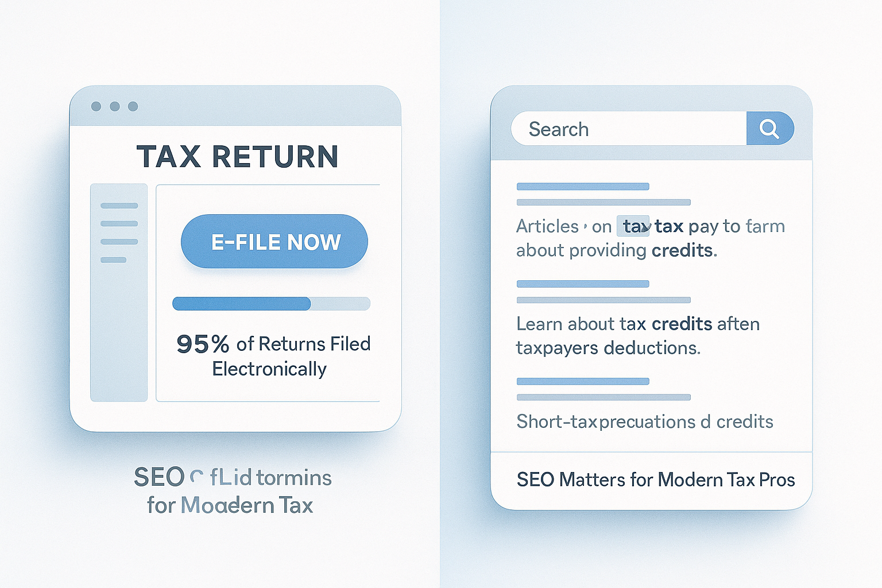Viewport: 882px width, 588px height.
Task: Click the TAX RETURN heading
Action: 238,157
